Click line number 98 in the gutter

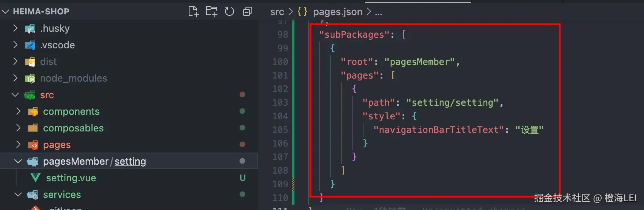[x=283, y=35]
